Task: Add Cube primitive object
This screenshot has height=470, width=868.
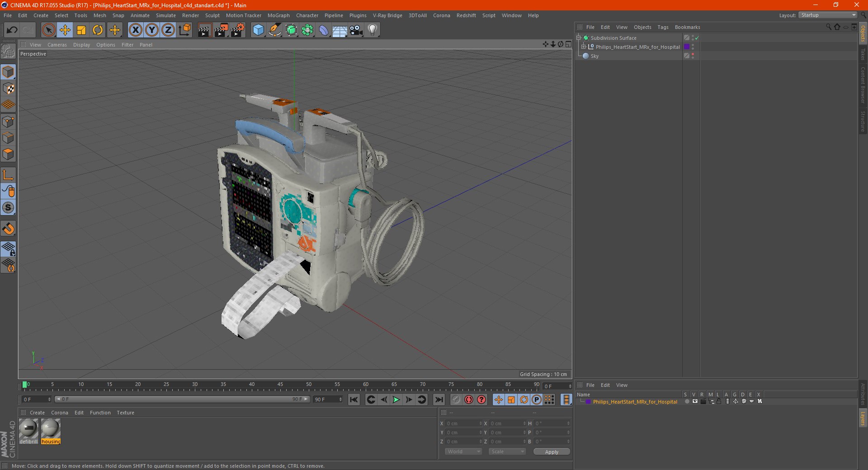Action: [x=258, y=30]
